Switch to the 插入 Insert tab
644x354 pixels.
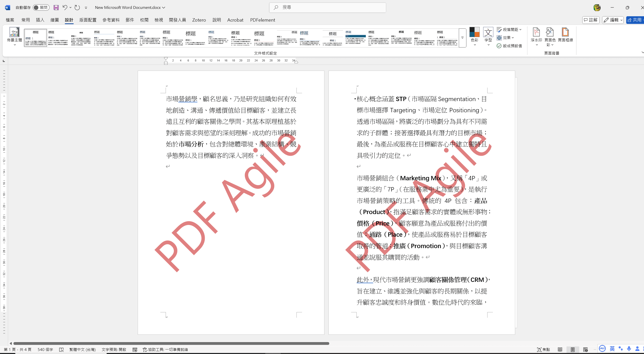(40, 20)
